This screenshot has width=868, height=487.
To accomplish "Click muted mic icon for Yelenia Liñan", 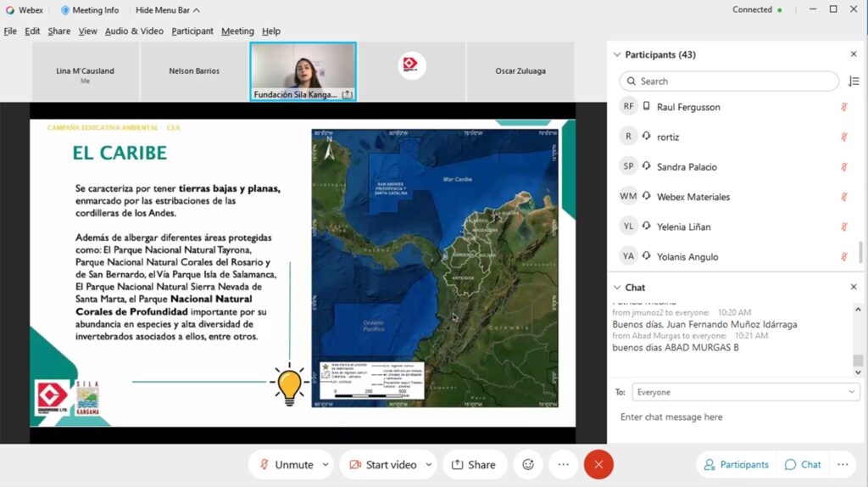I will click(844, 227).
